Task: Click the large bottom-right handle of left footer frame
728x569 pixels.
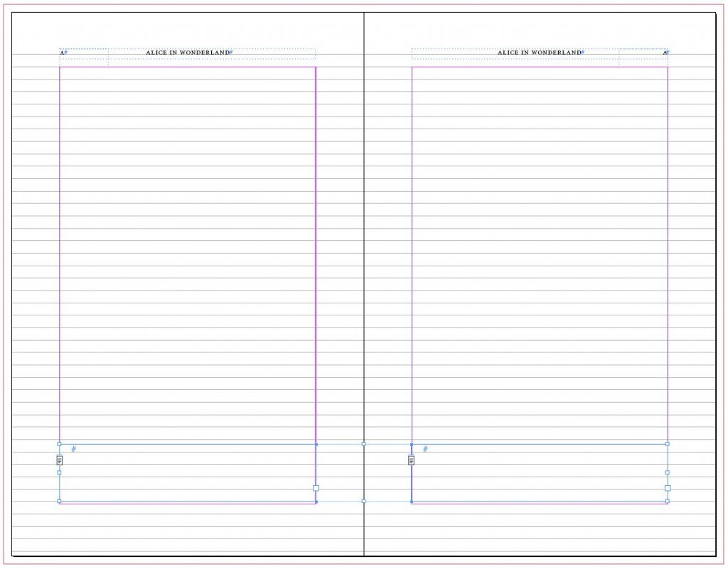Action: (315, 487)
